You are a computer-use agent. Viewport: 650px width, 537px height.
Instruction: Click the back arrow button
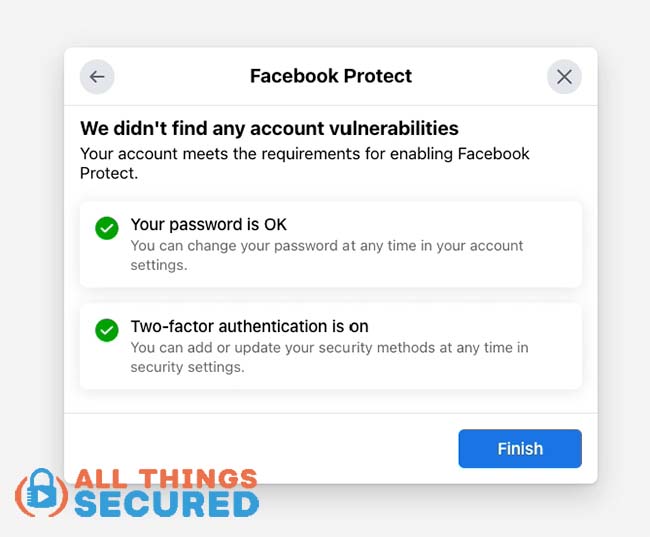(x=97, y=77)
